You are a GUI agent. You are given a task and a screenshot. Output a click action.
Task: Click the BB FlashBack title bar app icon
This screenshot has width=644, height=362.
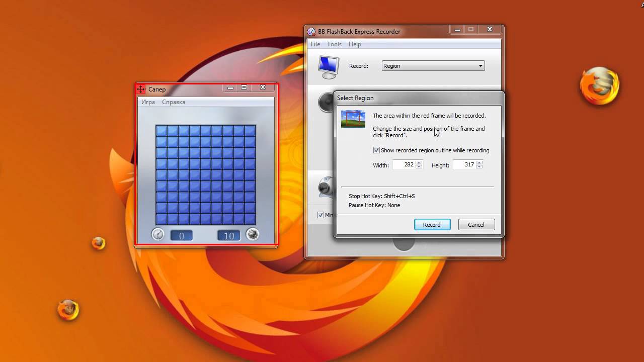(x=312, y=32)
